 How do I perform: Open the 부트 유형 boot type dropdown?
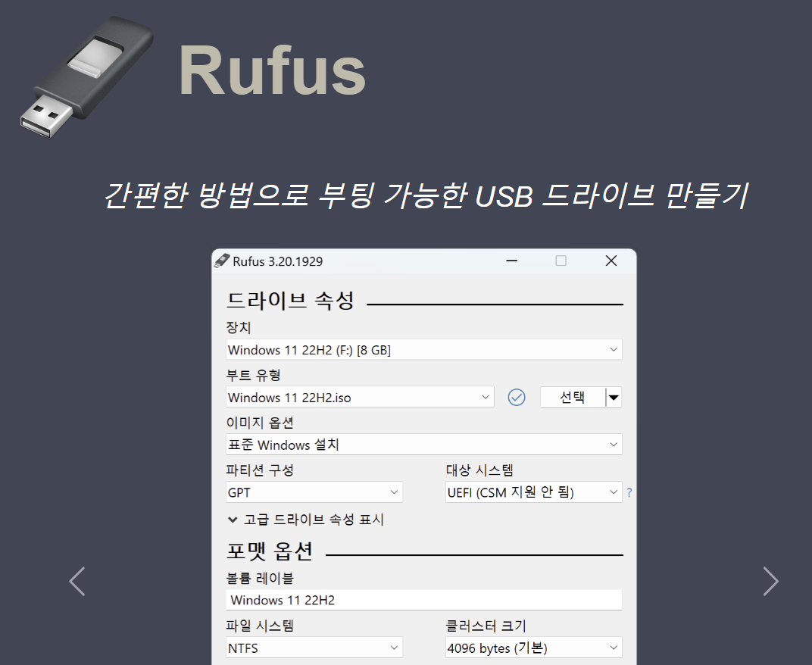click(360, 397)
